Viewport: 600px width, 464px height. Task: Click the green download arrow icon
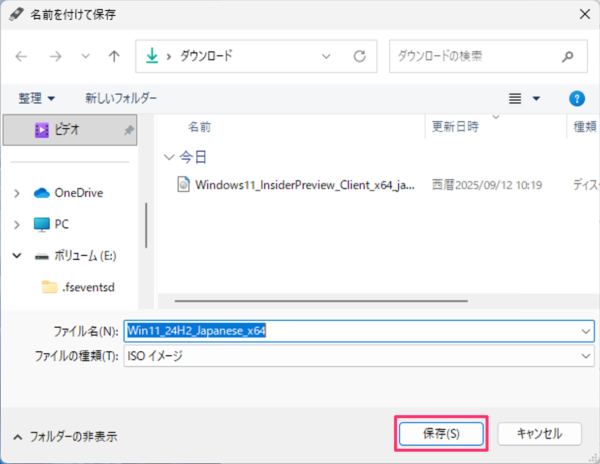[152, 56]
